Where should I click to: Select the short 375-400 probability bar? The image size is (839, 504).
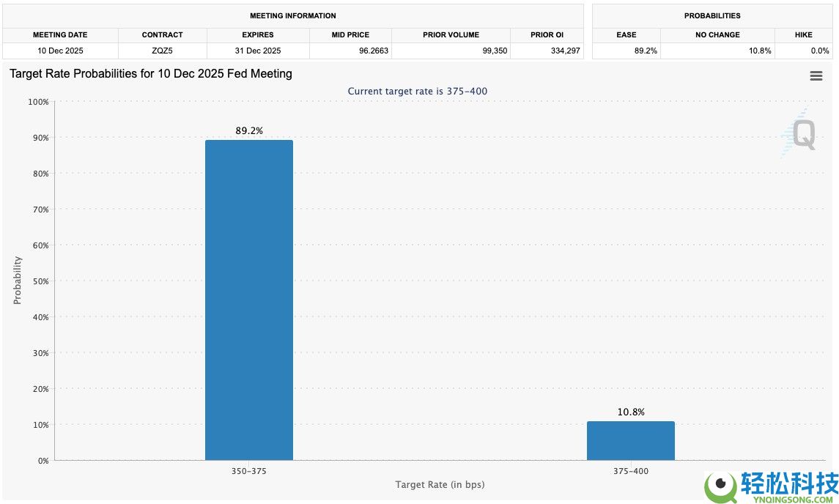pos(630,441)
